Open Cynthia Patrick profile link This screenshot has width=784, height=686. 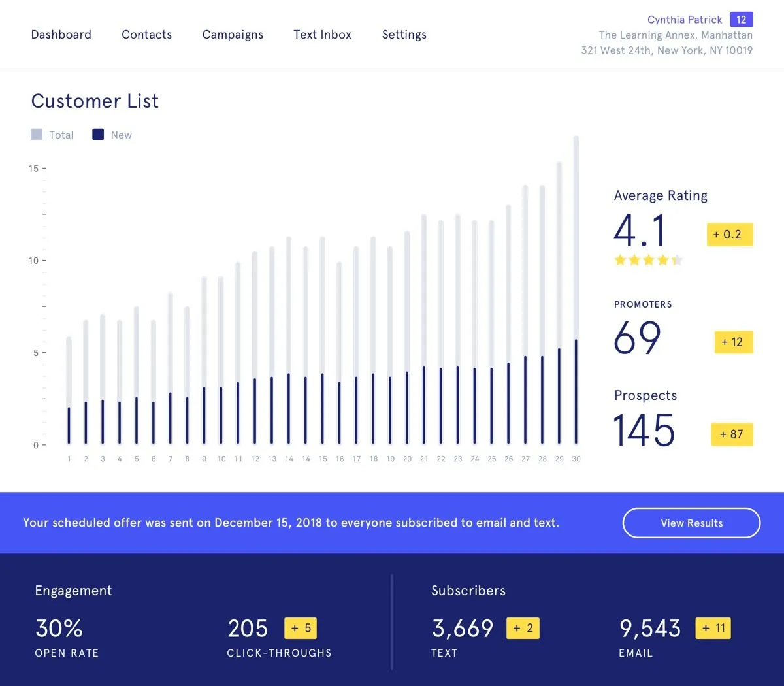point(684,20)
